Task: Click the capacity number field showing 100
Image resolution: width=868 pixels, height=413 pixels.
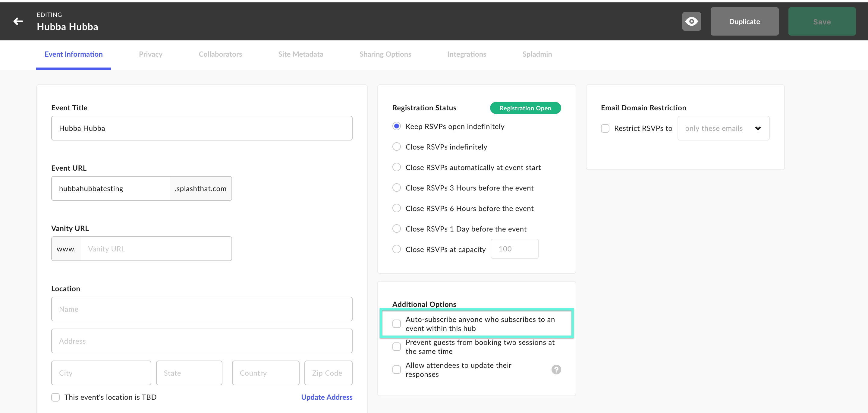Action: (514, 249)
